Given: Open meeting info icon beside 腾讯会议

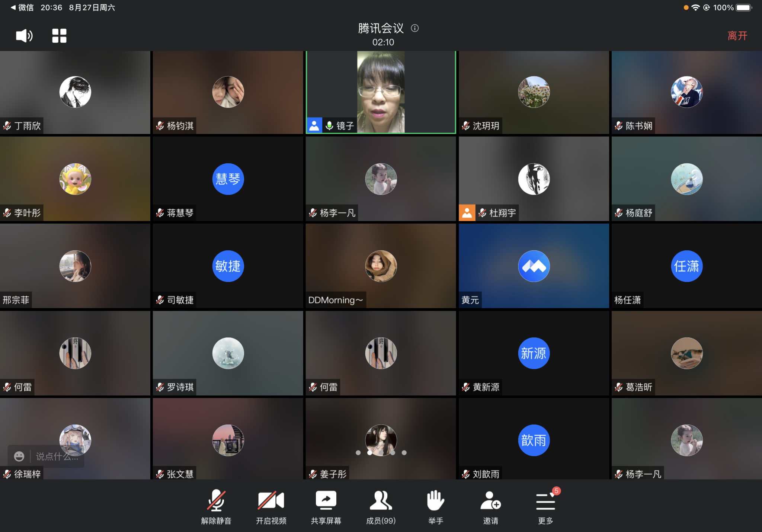Looking at the screenshot, I should [415, 28].
